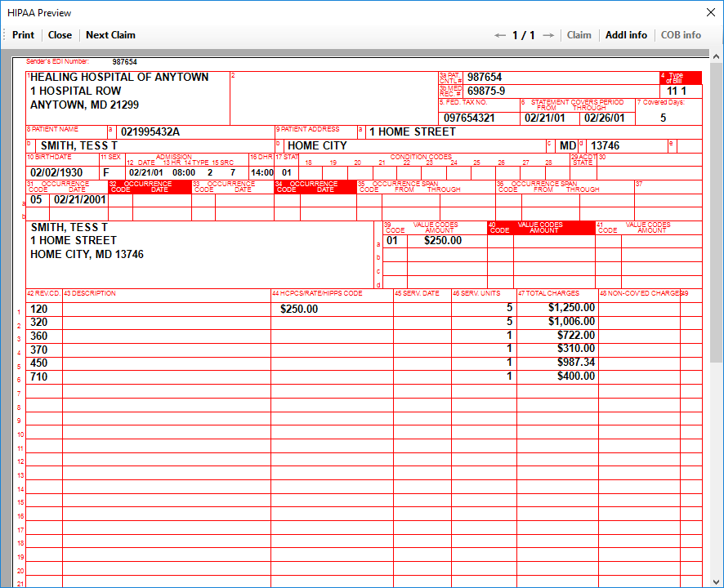Click total charges $310.00
The image size is (724, 588).
click(x=576, y=349)
